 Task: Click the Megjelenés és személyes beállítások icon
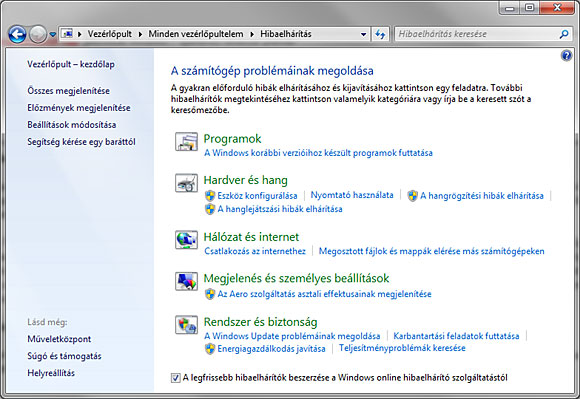(186, 281)
